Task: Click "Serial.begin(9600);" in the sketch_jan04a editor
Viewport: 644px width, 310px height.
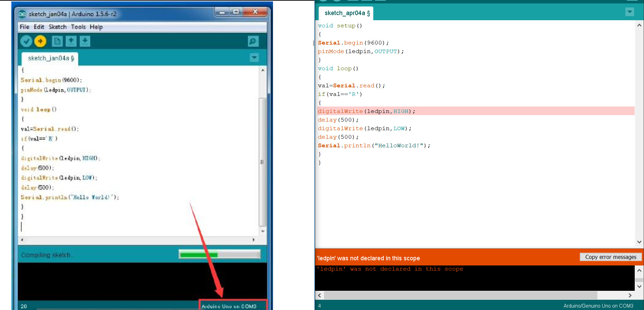Action: 51,80
